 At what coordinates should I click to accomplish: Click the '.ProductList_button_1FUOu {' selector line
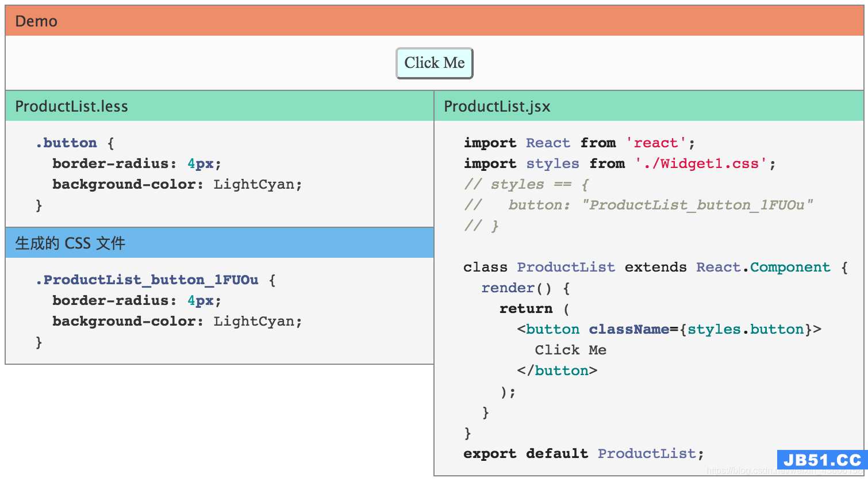155,280
